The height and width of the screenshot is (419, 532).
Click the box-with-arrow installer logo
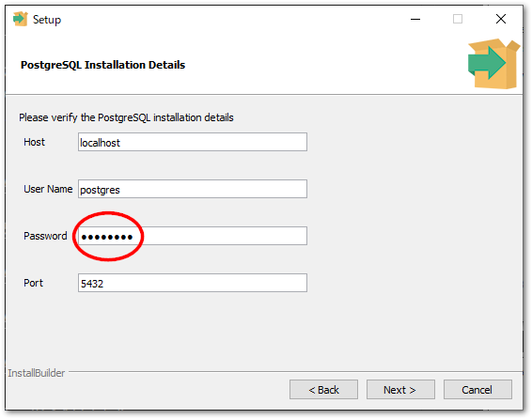tap(493, 64)
